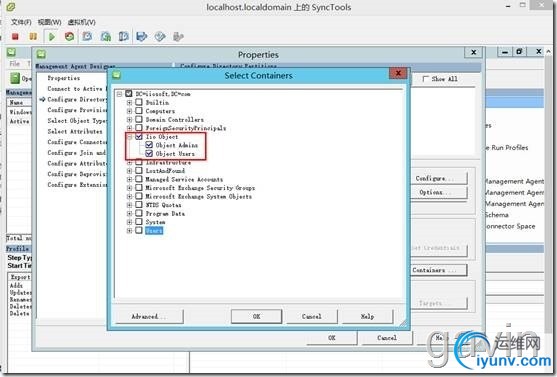Open File menu in background window
Screen dimensions: 557x377
[x=15, y=64]
